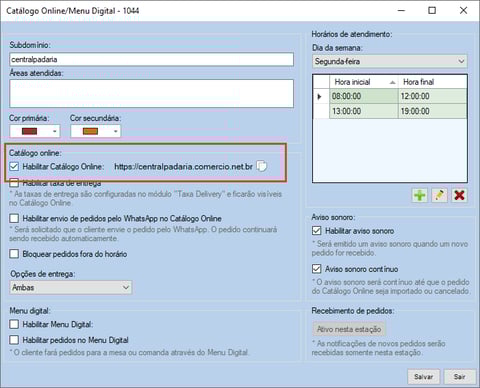Click the Subdomínio text field

(152, 60)
